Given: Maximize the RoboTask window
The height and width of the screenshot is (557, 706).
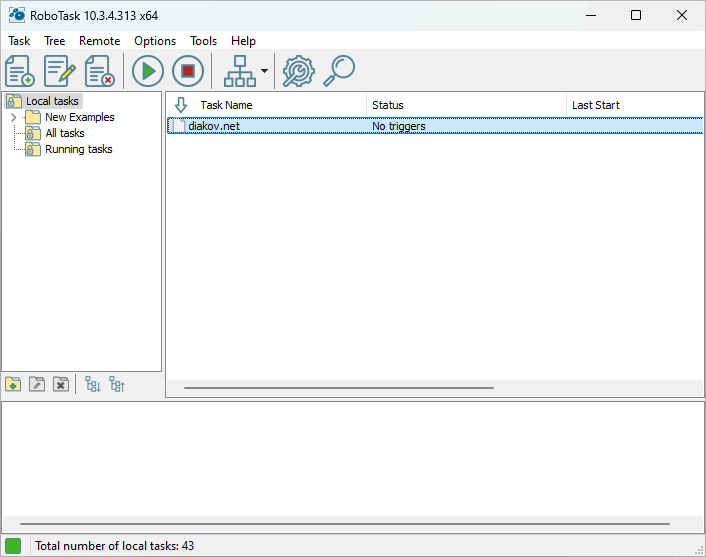Looking at the screenshot, I should coord(636,15).
